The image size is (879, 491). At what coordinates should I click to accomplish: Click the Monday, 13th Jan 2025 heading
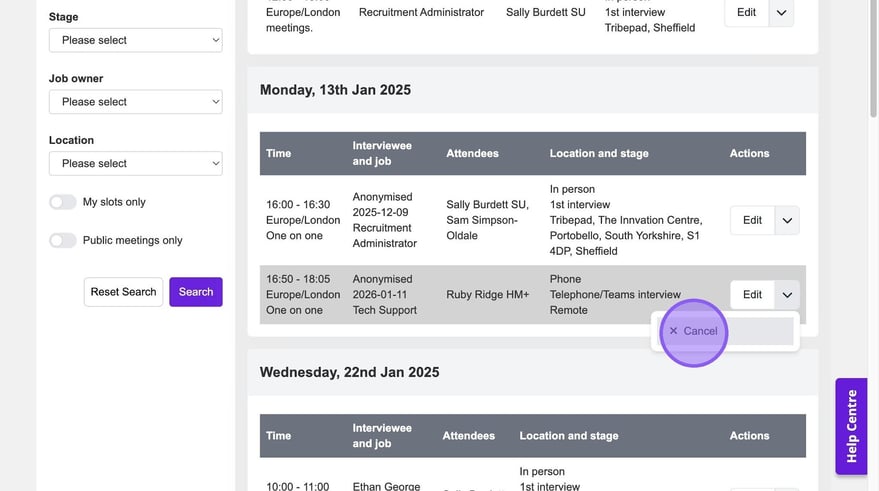tap(335, 90)
